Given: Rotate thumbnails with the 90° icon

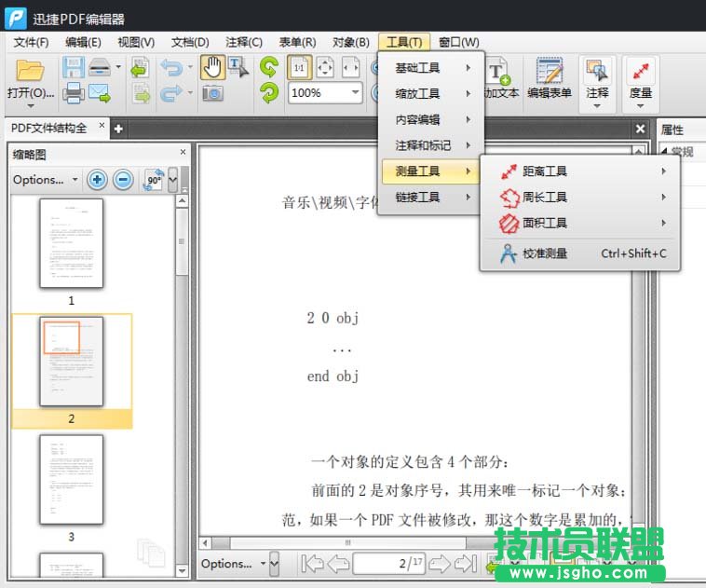Looking at the screenshot, I should 153,180.
